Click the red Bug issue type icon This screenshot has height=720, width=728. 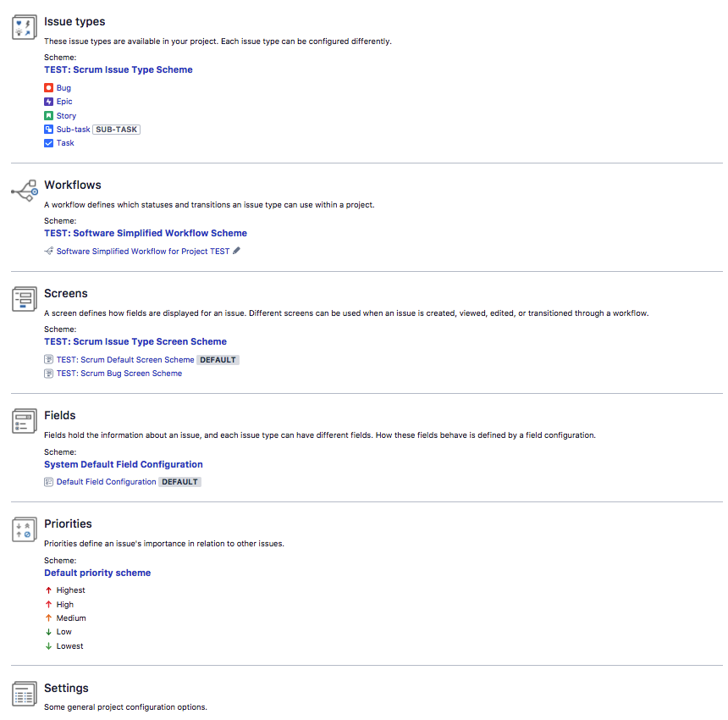[49, 88]
